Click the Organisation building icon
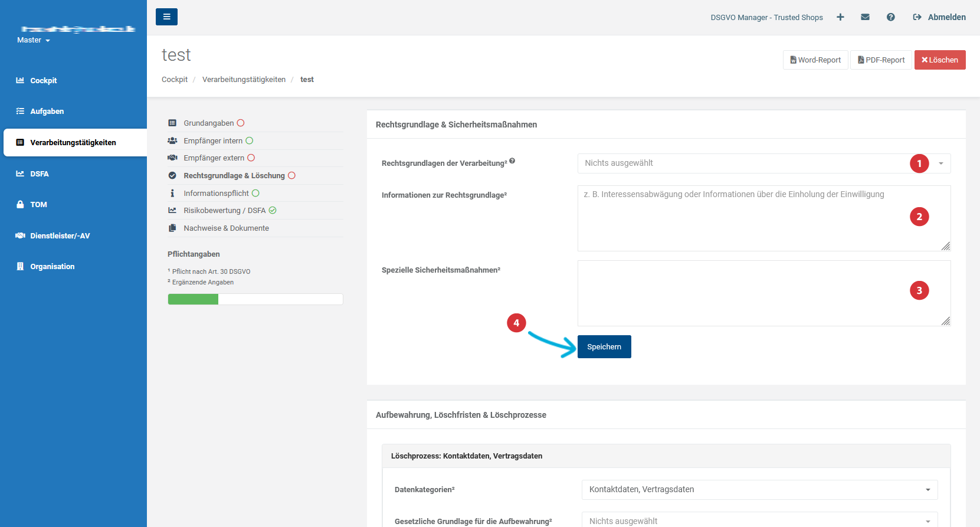This screenshot has width=980, height=527. (x=20, y=266)
